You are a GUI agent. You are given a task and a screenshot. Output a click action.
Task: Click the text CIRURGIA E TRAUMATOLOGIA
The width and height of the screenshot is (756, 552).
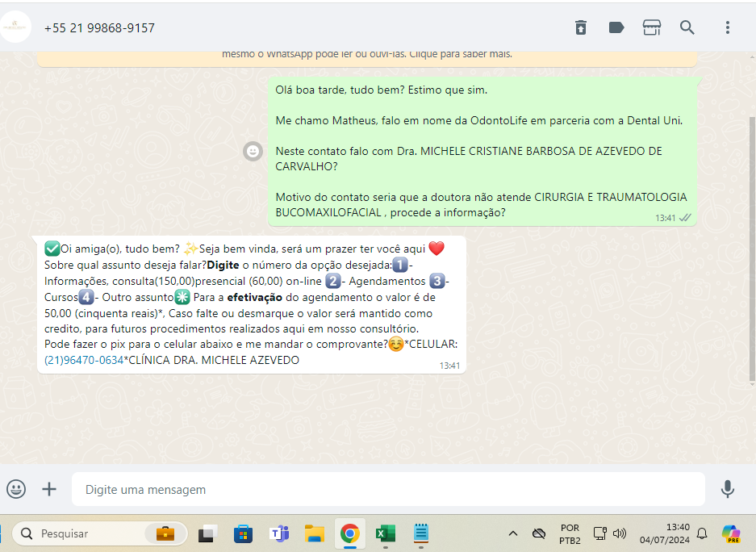point(611,197)
